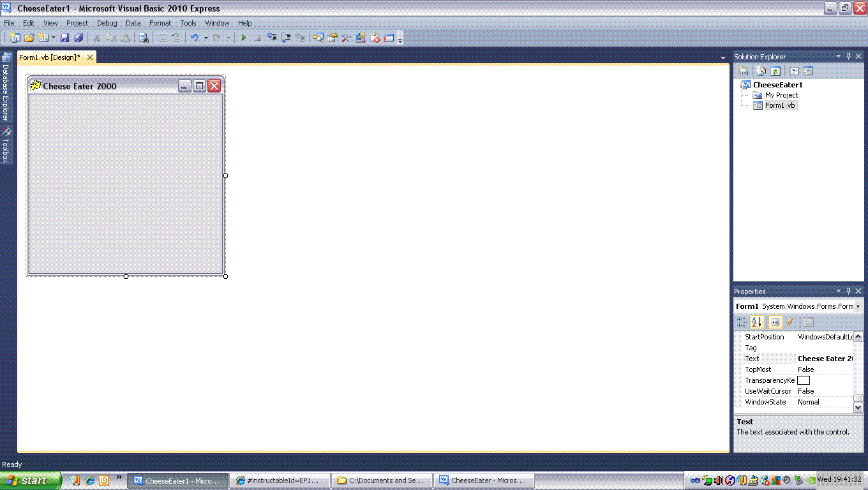This screenshot has width=868, height=490.
Task: Open the File menu
Action: click(x=9, y=23)
